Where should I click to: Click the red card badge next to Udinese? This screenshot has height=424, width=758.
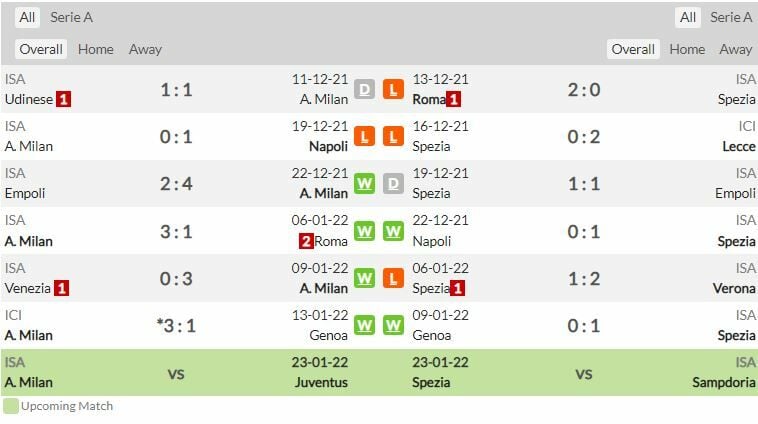click(x=64, y=99)
